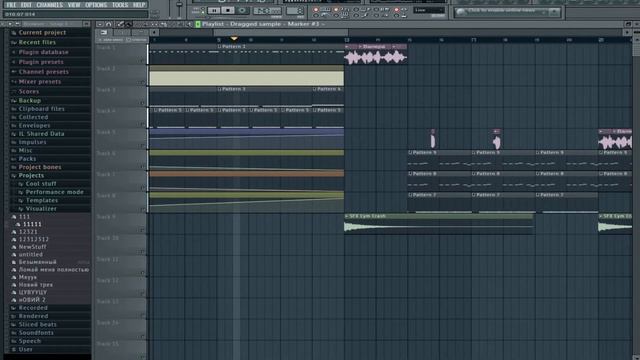Toggle the playlist snap magnet icon
640x360 pixels.
point(109,24)
